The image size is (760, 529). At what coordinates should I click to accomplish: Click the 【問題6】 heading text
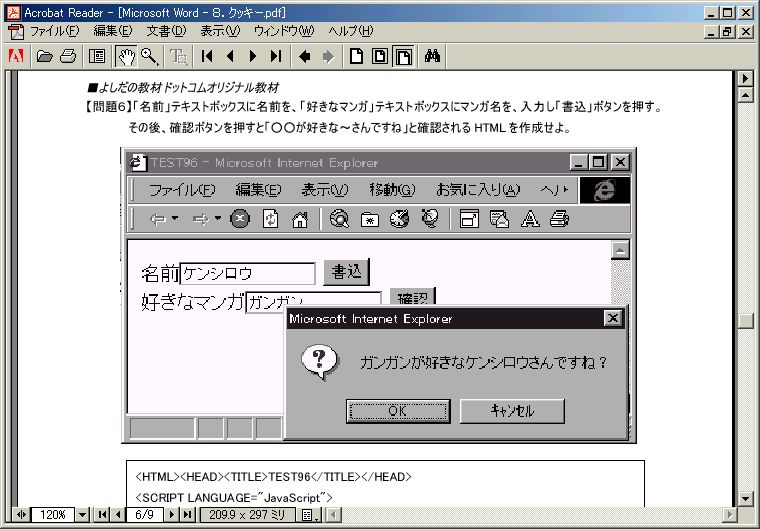click(x=109, y=107)
